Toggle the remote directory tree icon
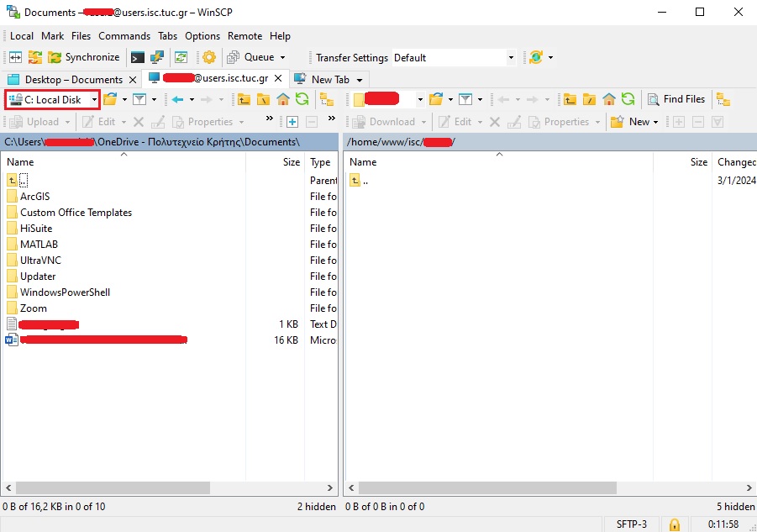 (x=722, y=99)
